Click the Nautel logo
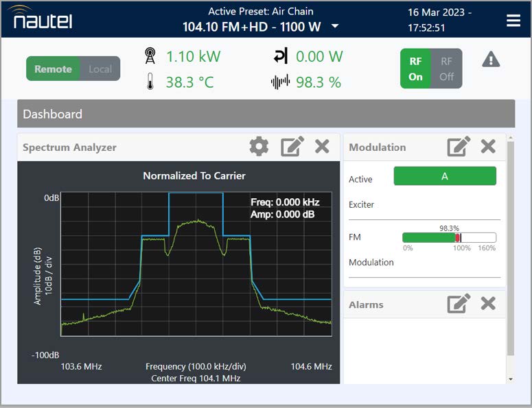 (x=43, y=18)
